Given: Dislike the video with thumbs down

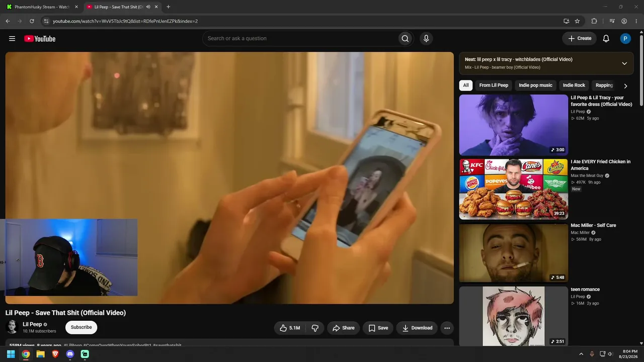Looking at the screenshot, I should click(315, 328).
